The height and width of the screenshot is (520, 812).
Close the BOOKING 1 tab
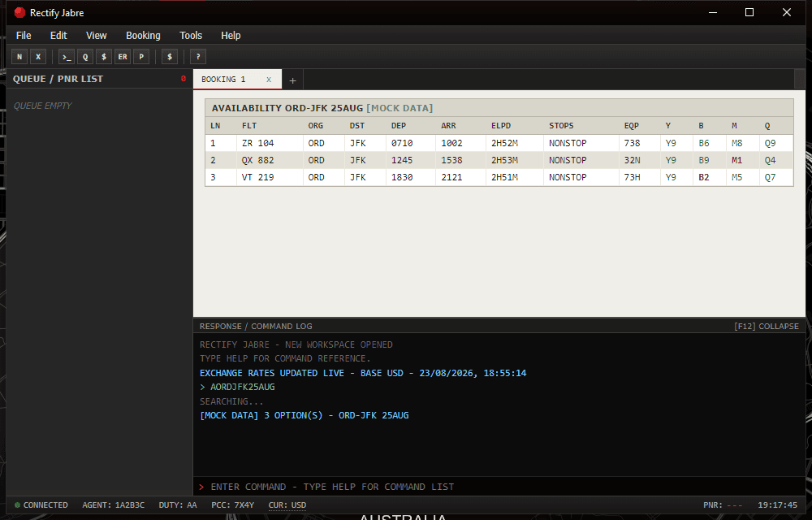pos(269,80)
